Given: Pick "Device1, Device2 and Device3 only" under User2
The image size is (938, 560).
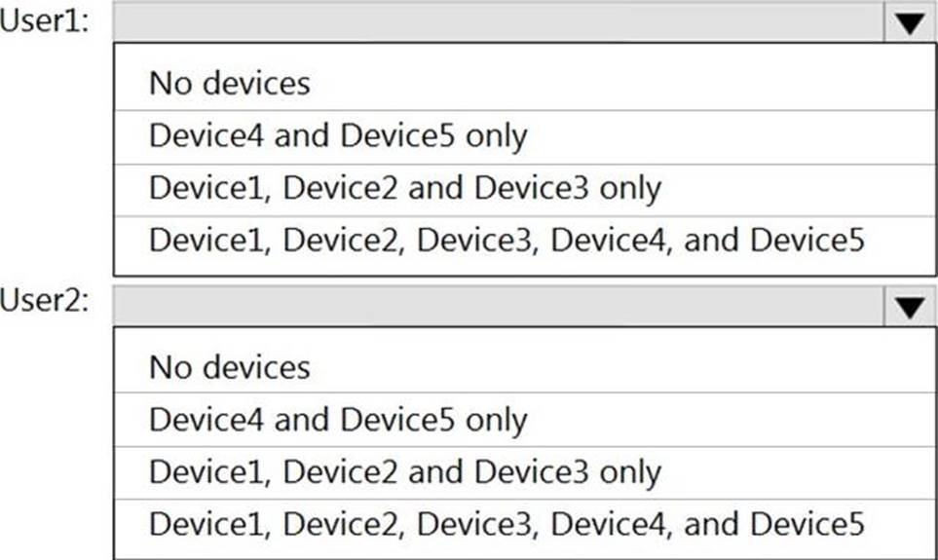Looking at the screenshot, I should 404,472.
